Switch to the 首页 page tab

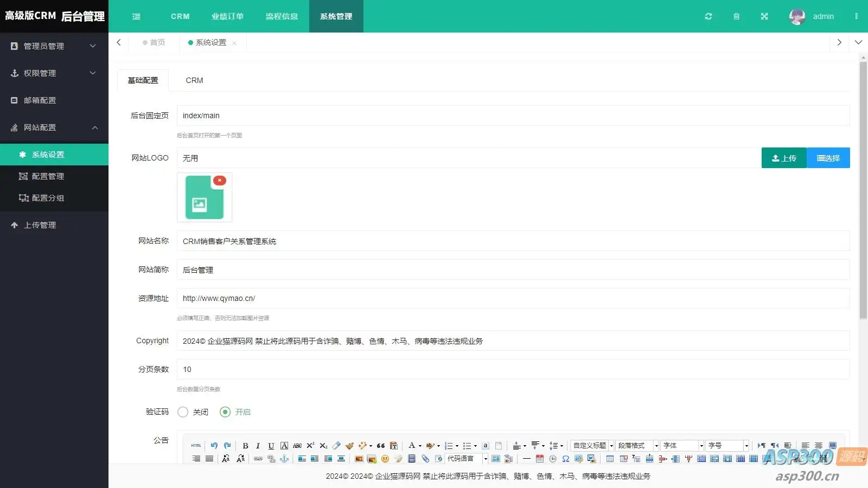(154, 42)
